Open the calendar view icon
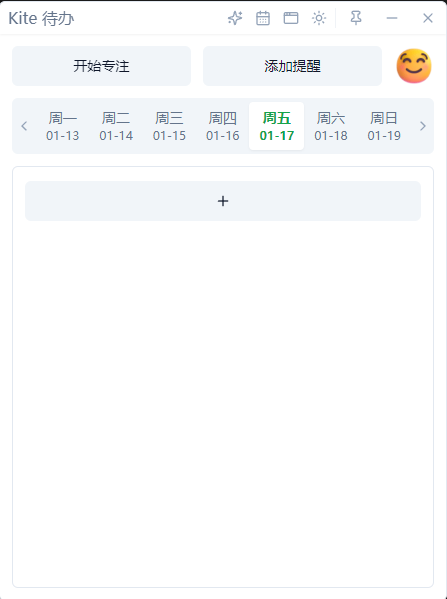This screenshot has width=447, height=599. (x=263, y=18)
